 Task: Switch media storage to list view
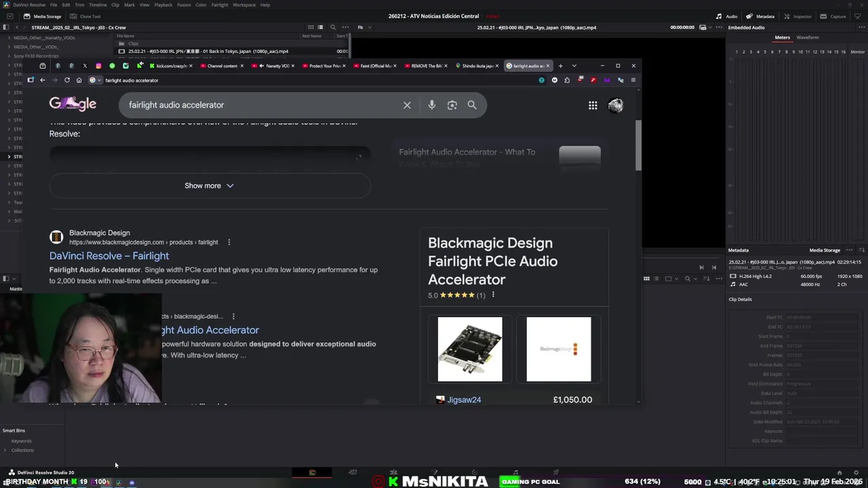coord(320,27)
